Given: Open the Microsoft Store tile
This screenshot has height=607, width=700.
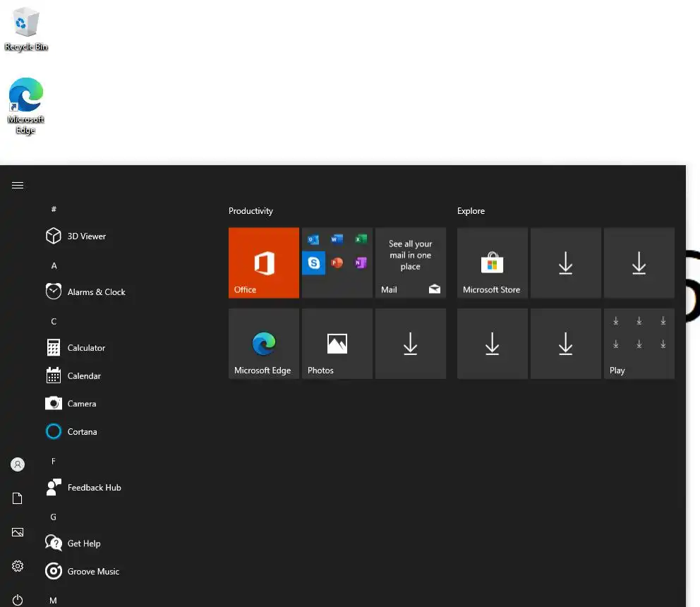Looking at the screenshot, I should click(493, 263).
